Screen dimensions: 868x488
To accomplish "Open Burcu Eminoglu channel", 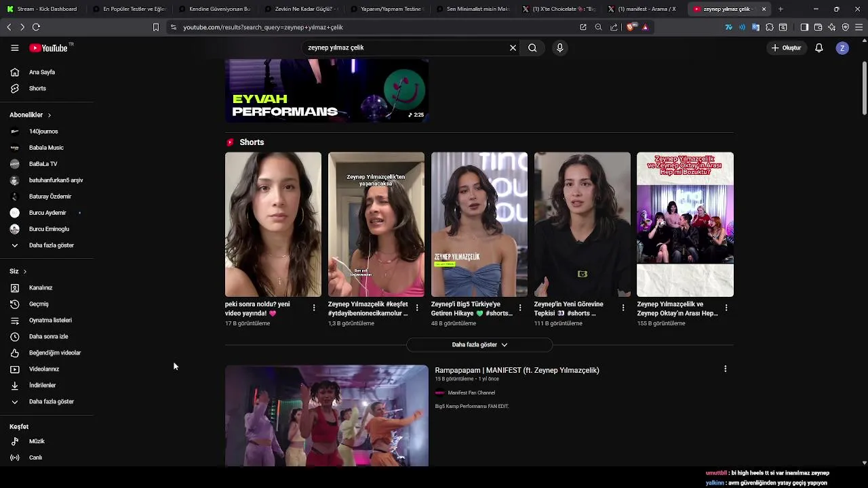I will click(47, 229).
